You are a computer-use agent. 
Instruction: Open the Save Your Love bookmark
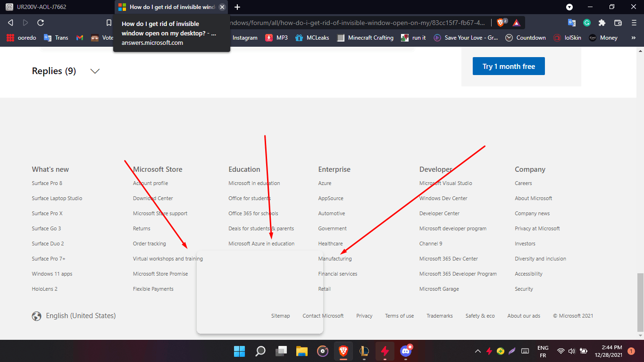point(466,38)
